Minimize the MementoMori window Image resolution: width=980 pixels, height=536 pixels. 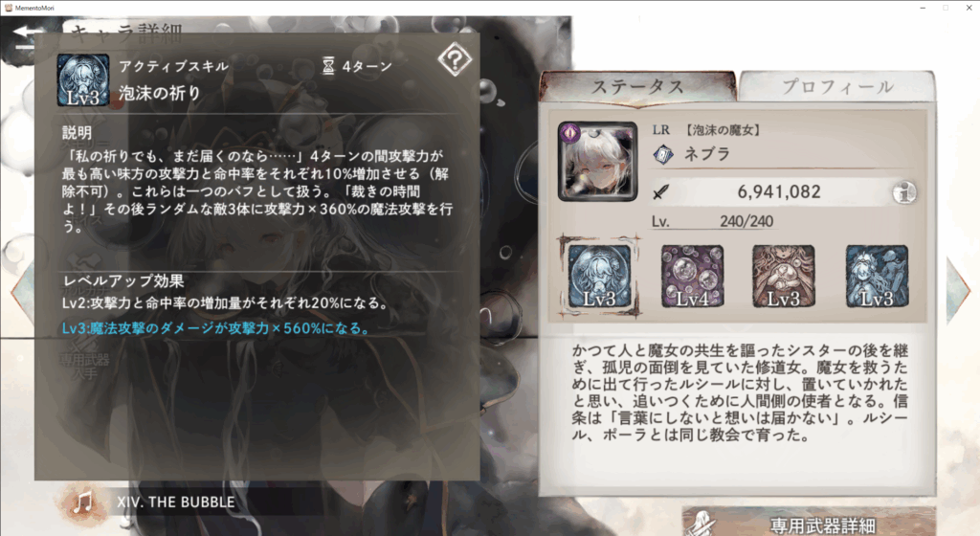[923, 8]
